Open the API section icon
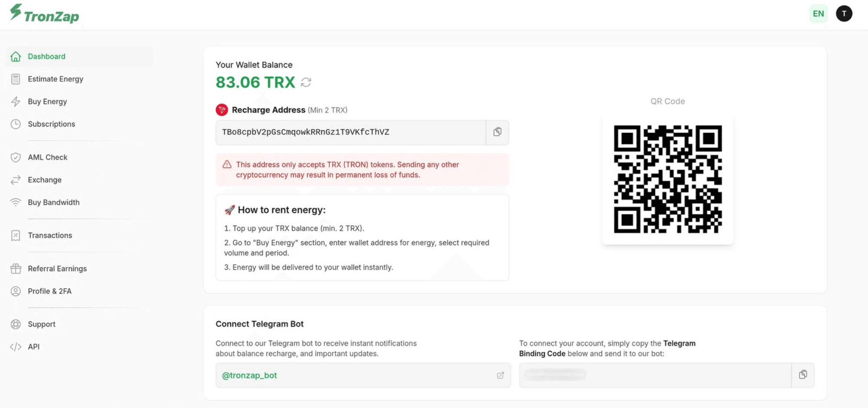 pyautogui.click(x=17, y=346)
